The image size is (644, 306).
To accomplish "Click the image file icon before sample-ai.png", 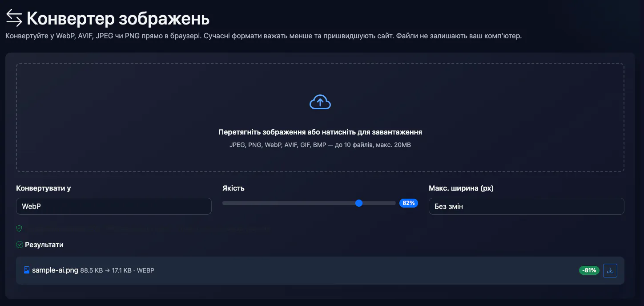I will [27, 270].
